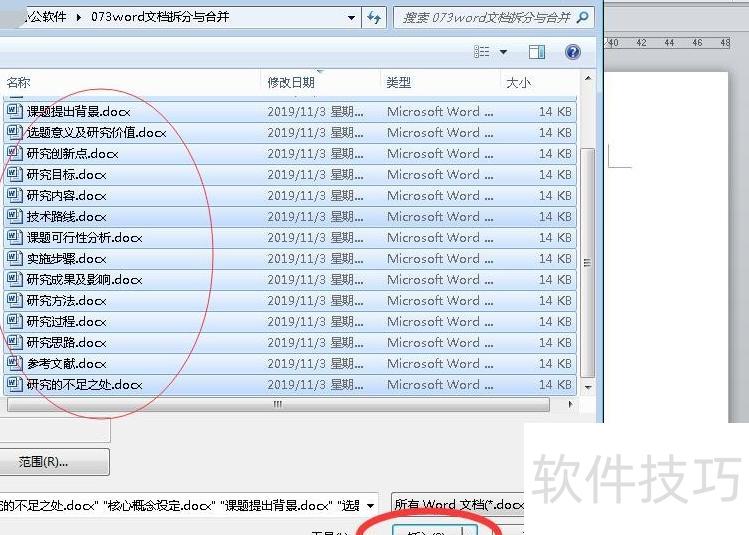Select file name 课题可行性分析.docx

(84, 237)
